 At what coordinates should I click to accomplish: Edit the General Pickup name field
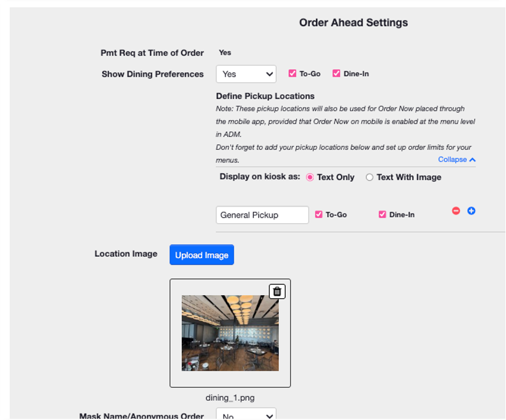262,215
